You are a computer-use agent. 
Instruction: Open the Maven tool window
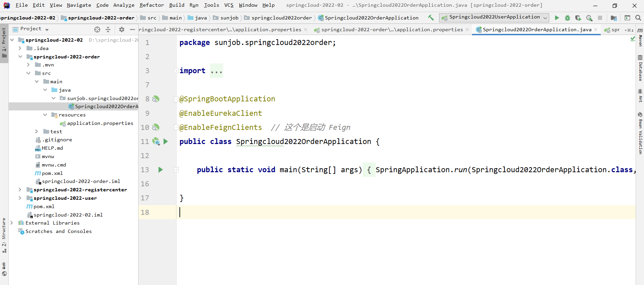click(x=640, y=37)
